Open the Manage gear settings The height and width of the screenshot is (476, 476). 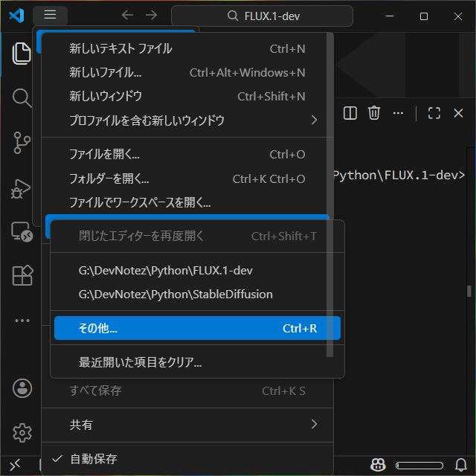pyautogui.click(x=22, y=432)
